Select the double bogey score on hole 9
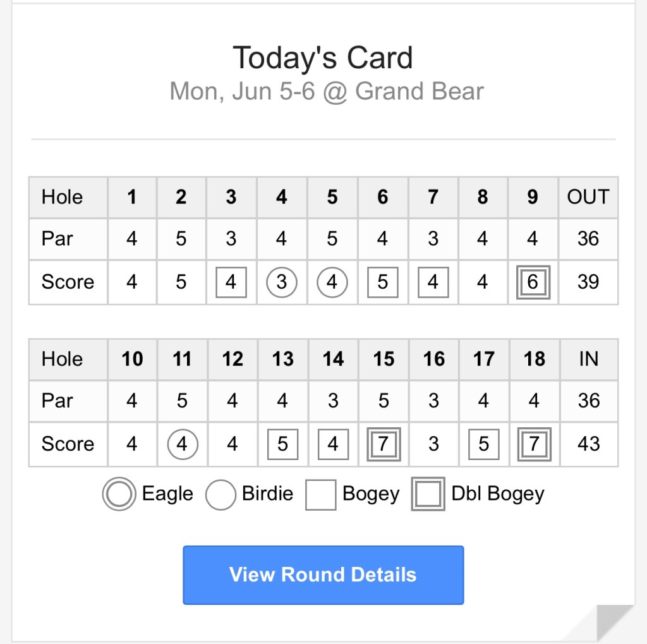This screenshot has height=644, width=647. click(533, 282)
